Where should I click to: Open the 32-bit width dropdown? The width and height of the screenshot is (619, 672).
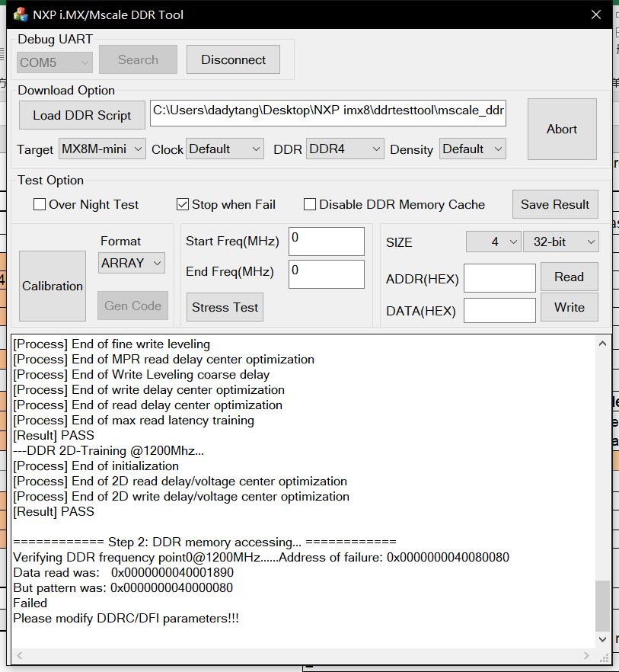[561, 242]
